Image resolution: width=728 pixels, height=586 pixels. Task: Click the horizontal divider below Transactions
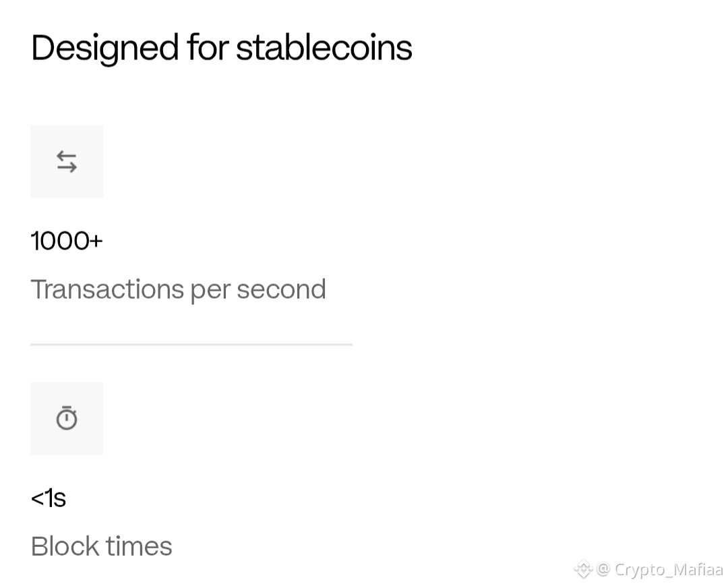point(191,345)
